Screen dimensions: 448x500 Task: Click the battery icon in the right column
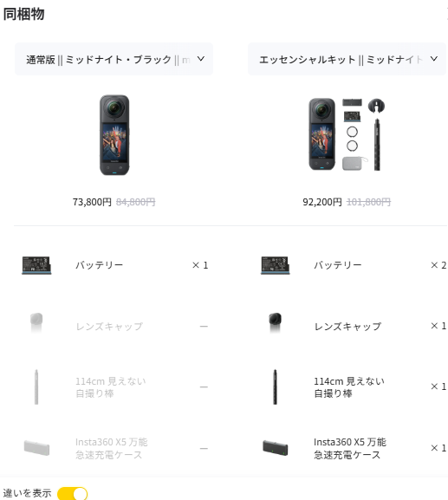coord(276,265)
